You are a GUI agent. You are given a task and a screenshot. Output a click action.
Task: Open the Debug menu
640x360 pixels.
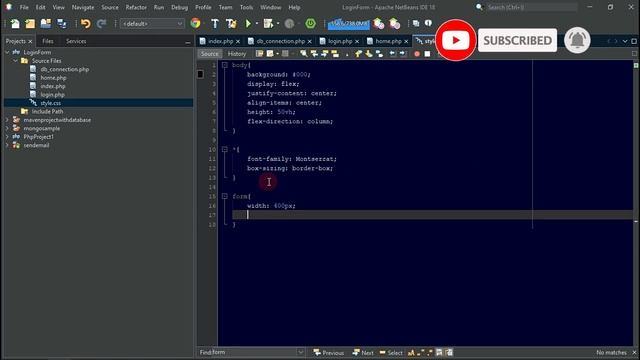[x=179, y=7]
